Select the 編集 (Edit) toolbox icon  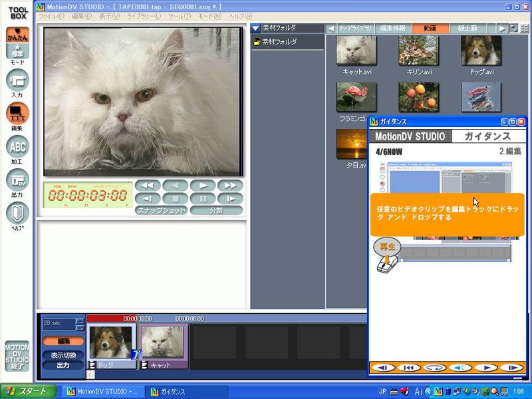click(x=17, y=114)
